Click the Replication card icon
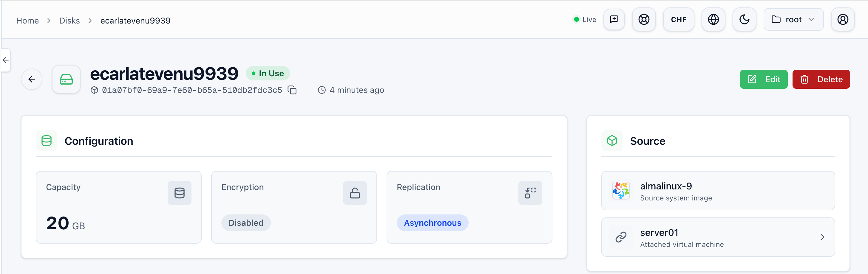868x274 pixels. point(530,193)
